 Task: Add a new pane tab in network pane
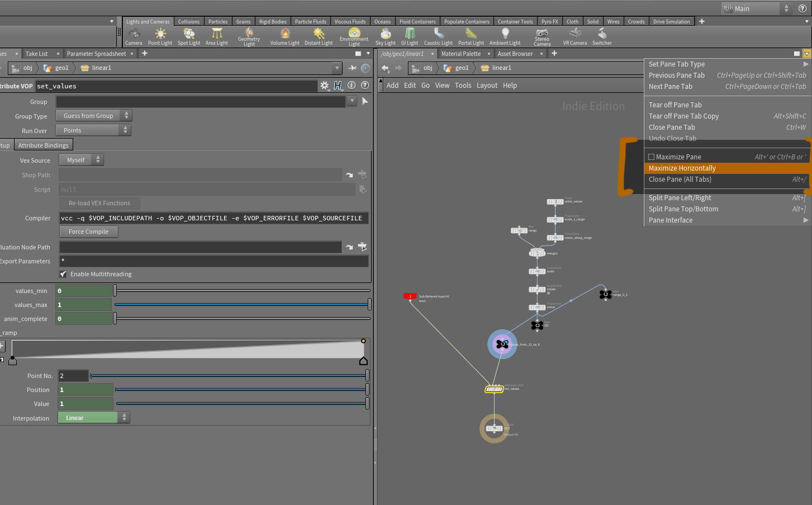click(554, 54)
